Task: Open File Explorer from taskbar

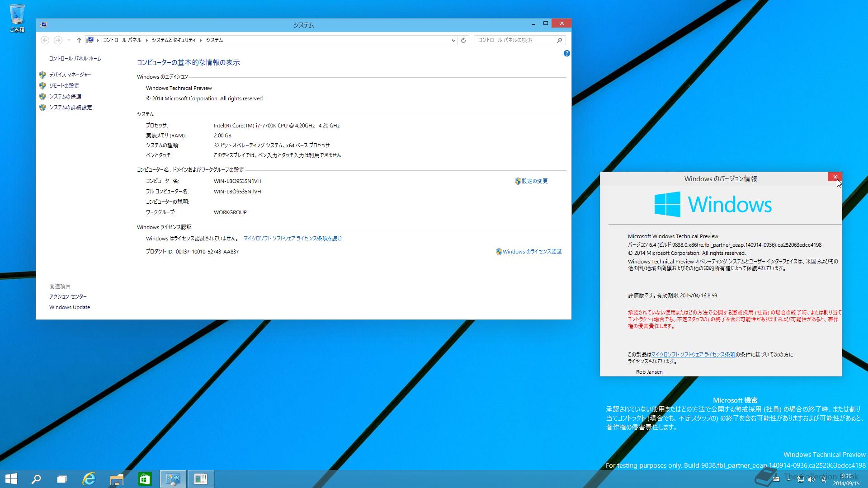Action: 117,479
